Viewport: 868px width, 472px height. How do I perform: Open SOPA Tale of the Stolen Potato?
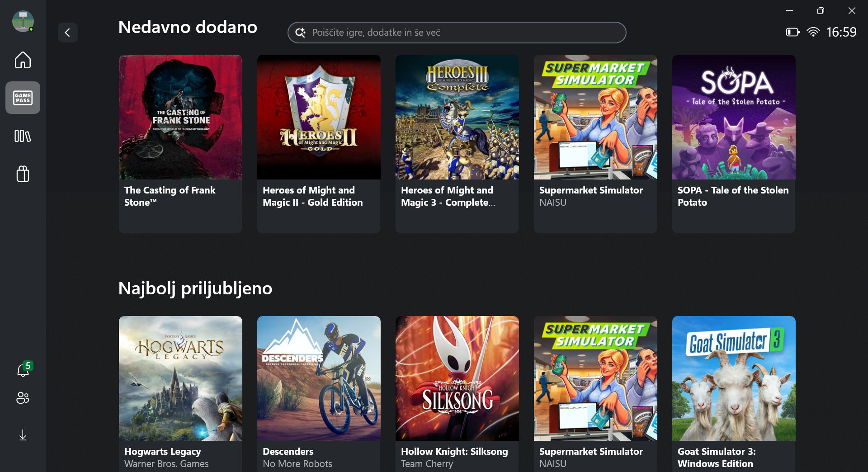(x=734, y=144)
